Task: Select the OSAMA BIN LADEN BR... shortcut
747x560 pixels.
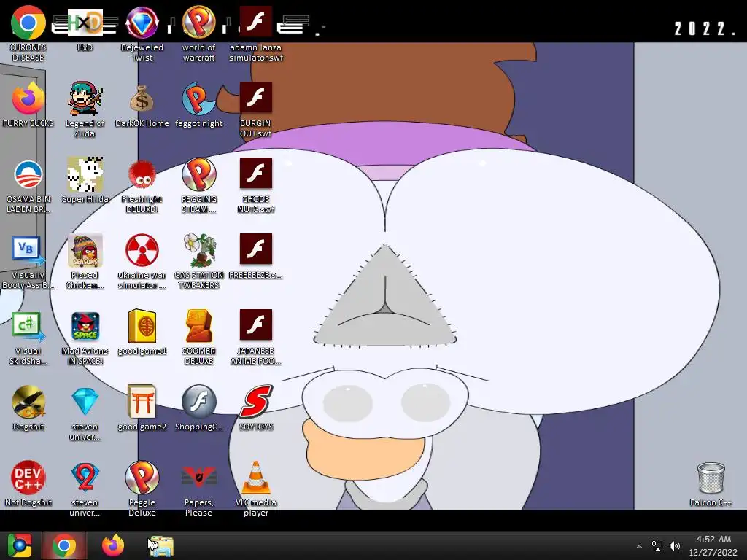Action: pyautogui.click(x=28, y=174)
